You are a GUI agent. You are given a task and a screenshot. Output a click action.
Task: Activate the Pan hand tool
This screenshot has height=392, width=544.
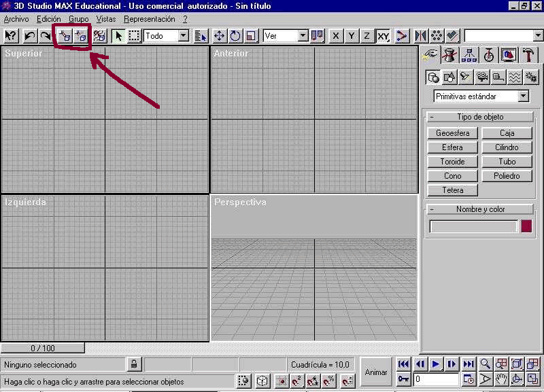coord(501,380)
